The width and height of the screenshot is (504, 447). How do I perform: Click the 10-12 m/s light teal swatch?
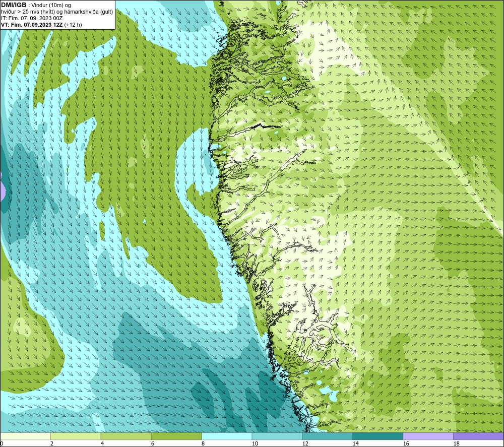click(x=277, y=436)
